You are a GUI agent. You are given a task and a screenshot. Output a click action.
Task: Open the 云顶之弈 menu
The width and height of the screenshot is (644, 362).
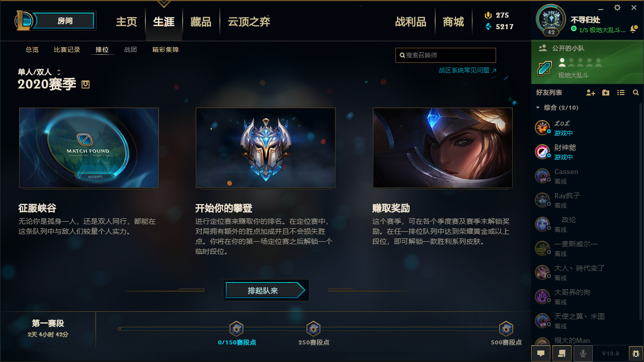pyautogui.click(x=249, y=22)
